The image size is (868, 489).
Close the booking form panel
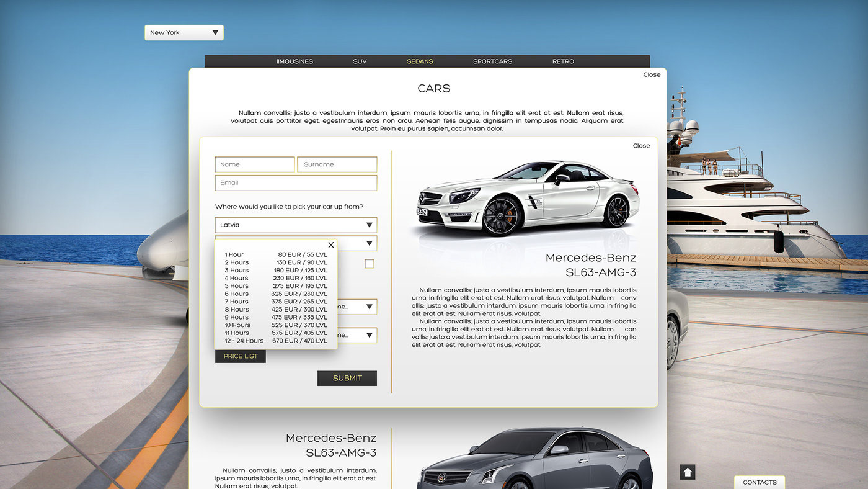click(641, 146)
